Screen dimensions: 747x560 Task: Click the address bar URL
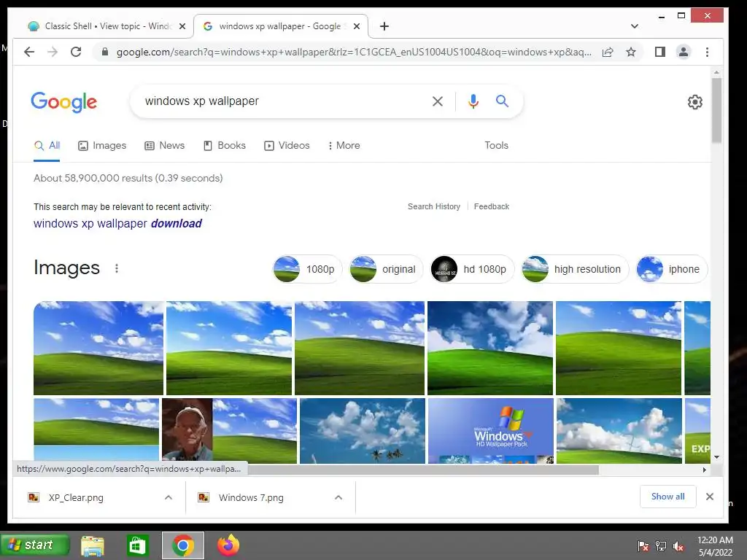coord(354,52)
